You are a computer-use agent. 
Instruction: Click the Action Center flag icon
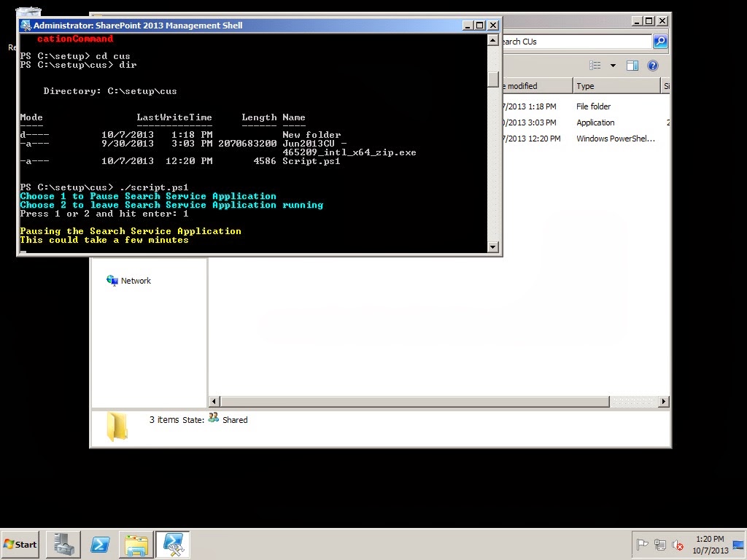(643, 545)
